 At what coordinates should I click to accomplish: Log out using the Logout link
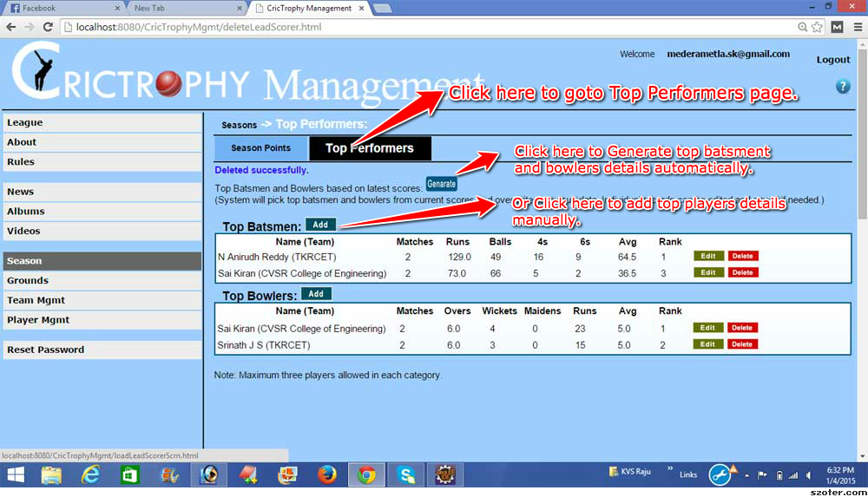click(833, 60)
